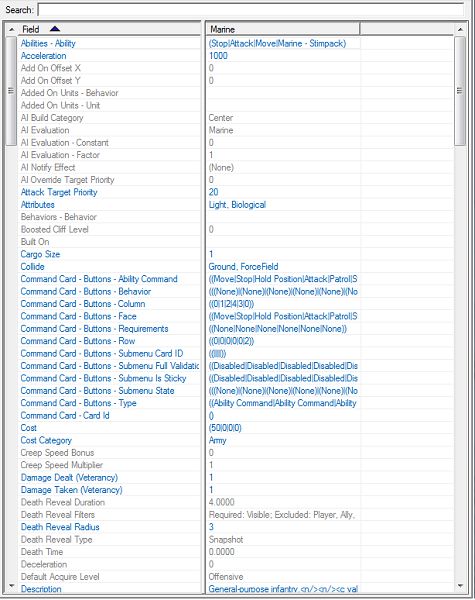475x600 pixels.
Task: Select Command Card - Buttons - Type field
Action: [109, 403]
